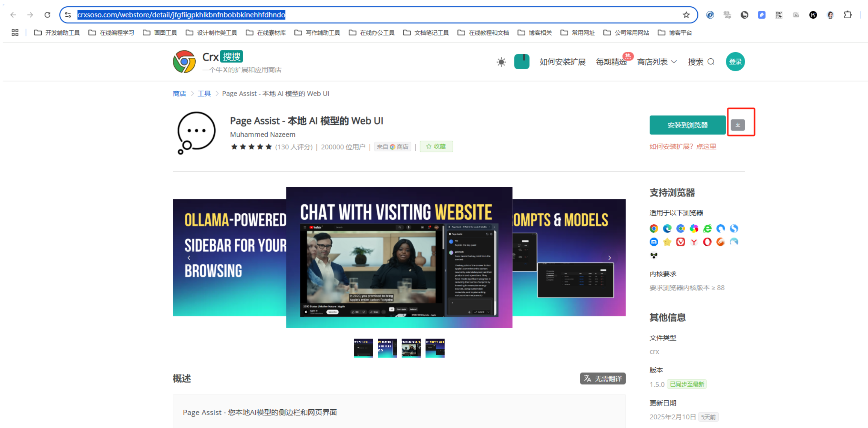This screenshot has height=428, width=868.
Task: Open 如何安装扩展 menu item
Action: tap(562, 62)
